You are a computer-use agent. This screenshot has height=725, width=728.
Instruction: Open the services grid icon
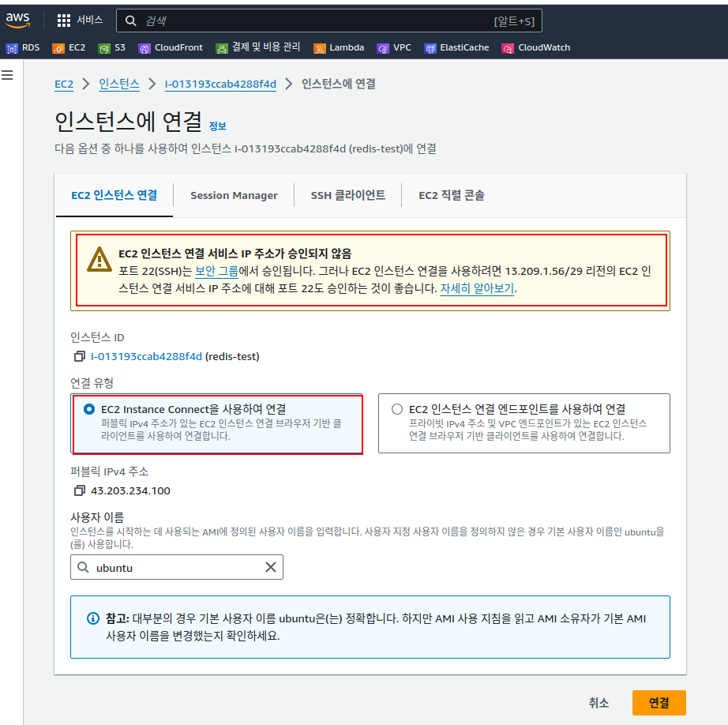tap(64, 21)
